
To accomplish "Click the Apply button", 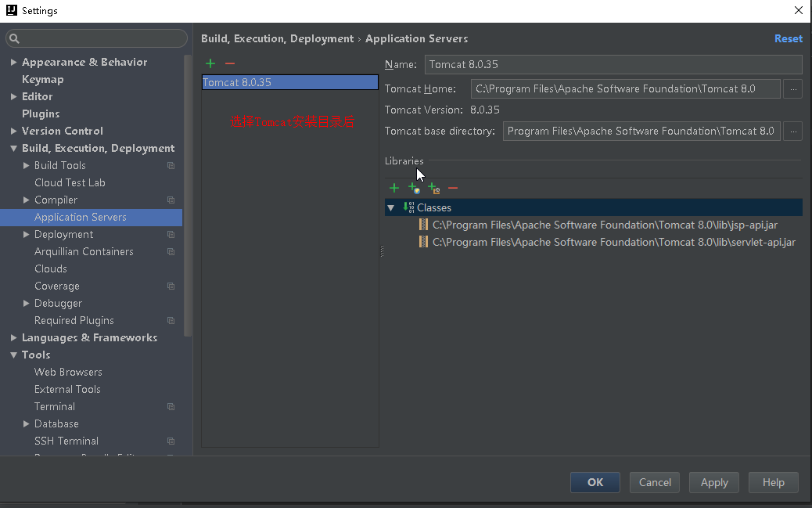I will point(714,483).
